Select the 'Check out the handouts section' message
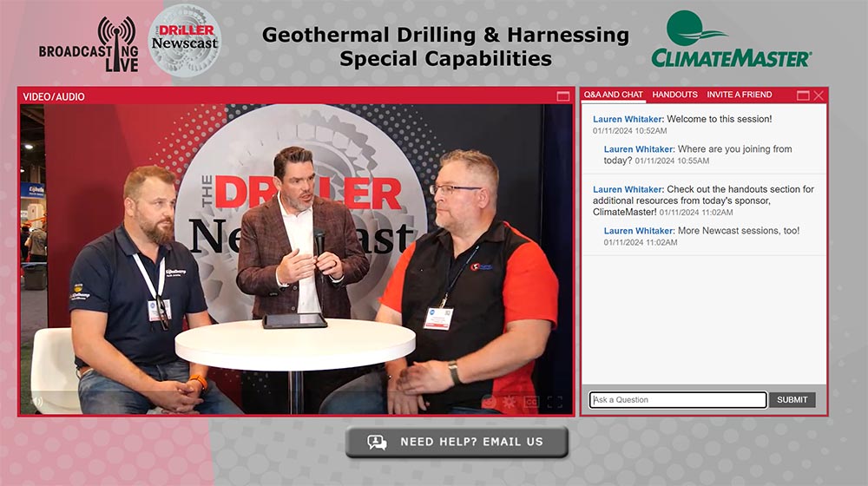The width and height of the screenshot is (868, 486). point(704,200)
